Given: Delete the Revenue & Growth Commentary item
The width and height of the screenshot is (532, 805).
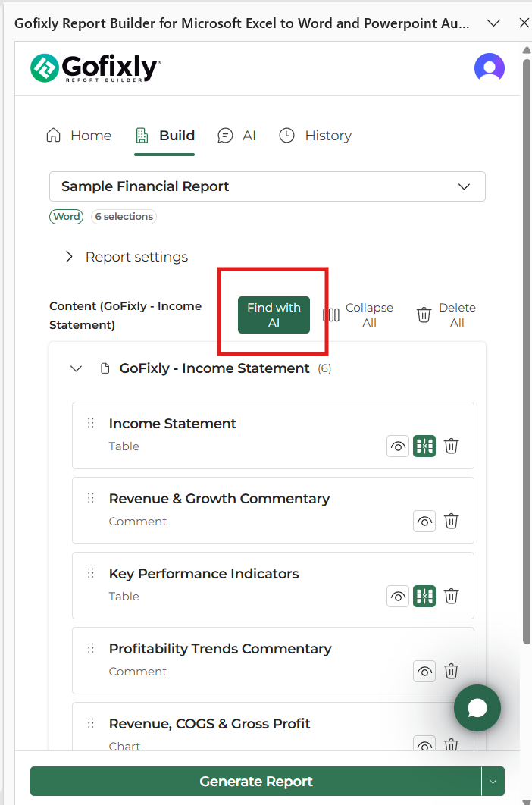Looking at the screenshot, I should pyautogui.click(x=451, y=521).
